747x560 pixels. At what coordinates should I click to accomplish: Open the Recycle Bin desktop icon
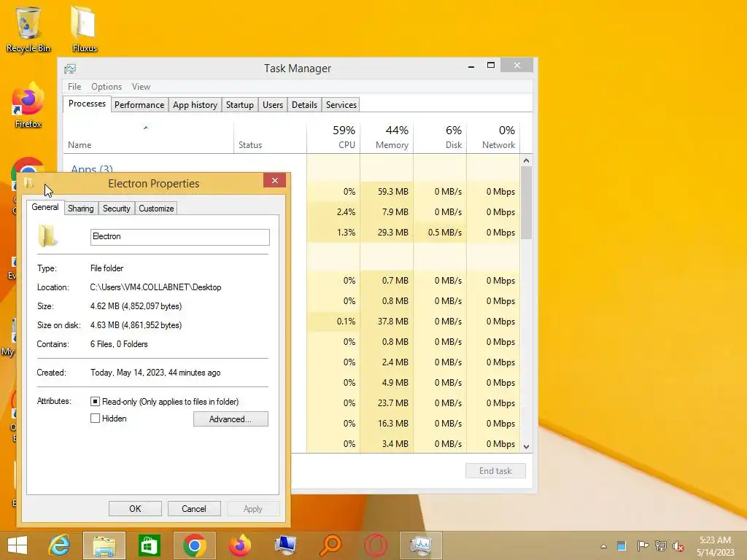click(x=28, y=29)
